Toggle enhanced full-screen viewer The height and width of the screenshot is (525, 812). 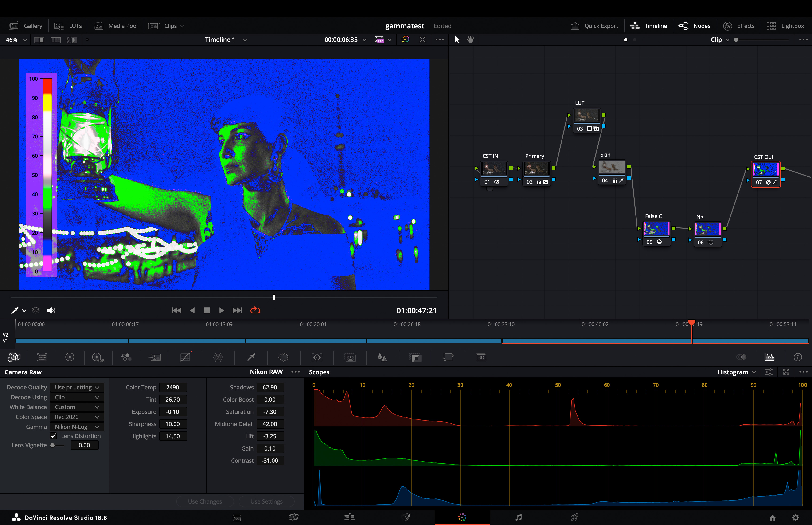pos(422,39)
